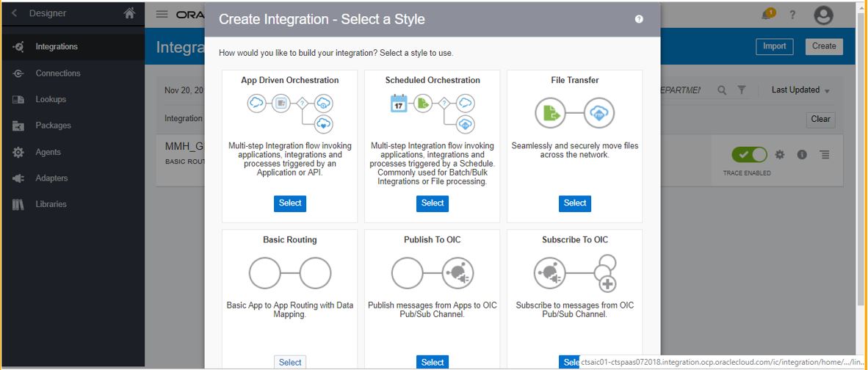Viewport: 868px width, 370px height.
Task: Click the page vertical scrollbar
Action: coord(860,160)
